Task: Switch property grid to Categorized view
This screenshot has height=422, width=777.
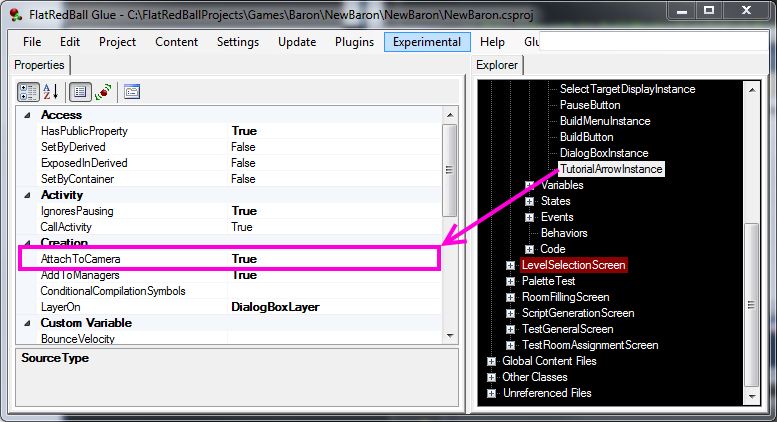Action: click(28, 92)
